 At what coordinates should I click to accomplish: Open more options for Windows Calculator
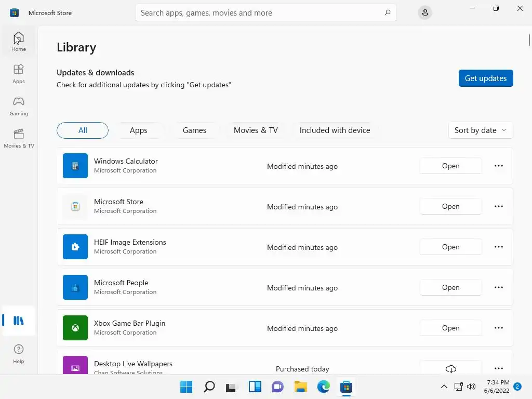(498, 166)
